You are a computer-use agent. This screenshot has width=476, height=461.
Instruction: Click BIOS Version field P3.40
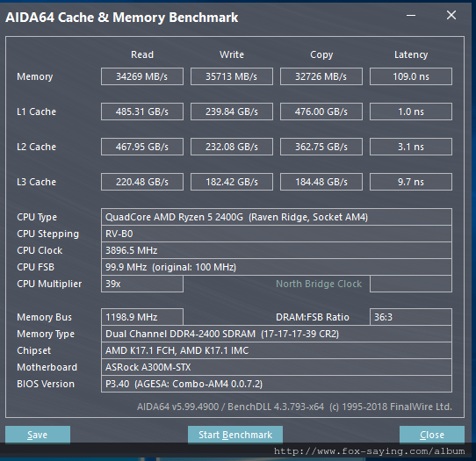pyautogui.click(x=277, y=384)
